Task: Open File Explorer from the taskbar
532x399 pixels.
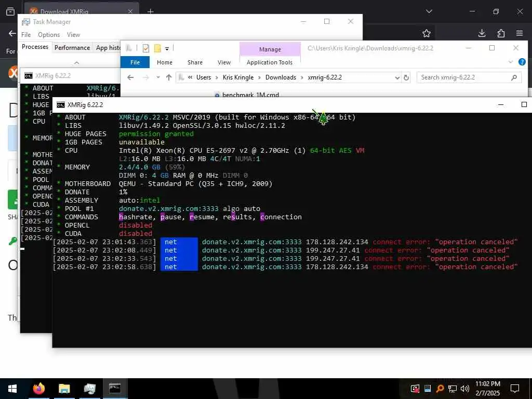Action: point(64,389)
